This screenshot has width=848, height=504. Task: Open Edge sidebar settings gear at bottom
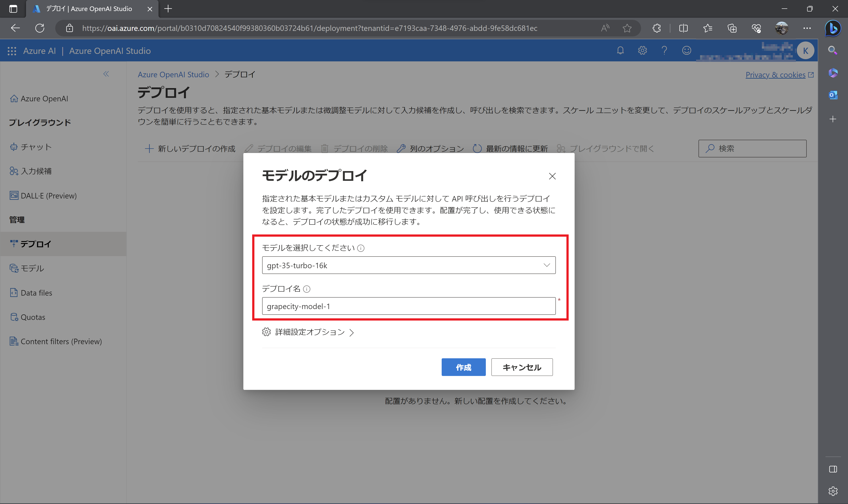(x=833, y=491)
